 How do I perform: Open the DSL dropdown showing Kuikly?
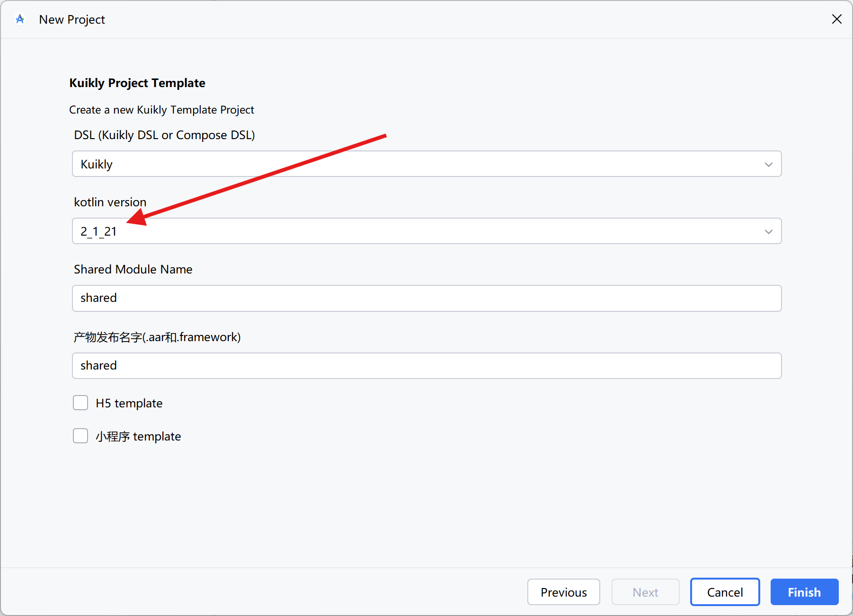point(426,164)
